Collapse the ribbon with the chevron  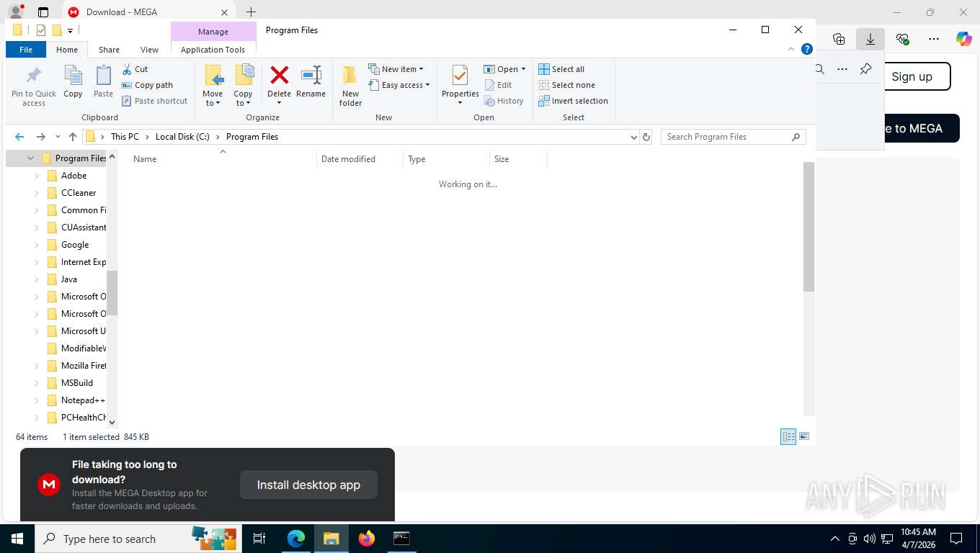tap(792, 50)
